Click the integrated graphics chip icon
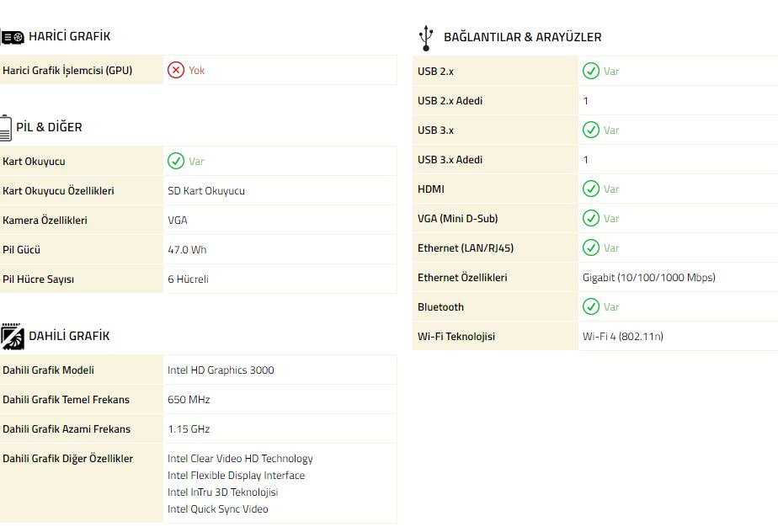778x532 pixels. pyautogui.click(x=12, y=337)
